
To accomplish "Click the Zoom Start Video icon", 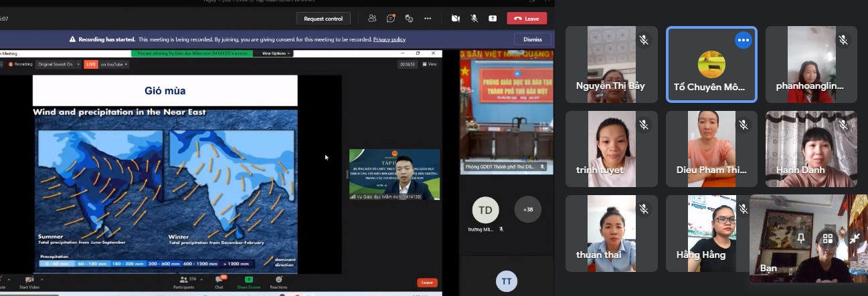I will coord(29,282).
